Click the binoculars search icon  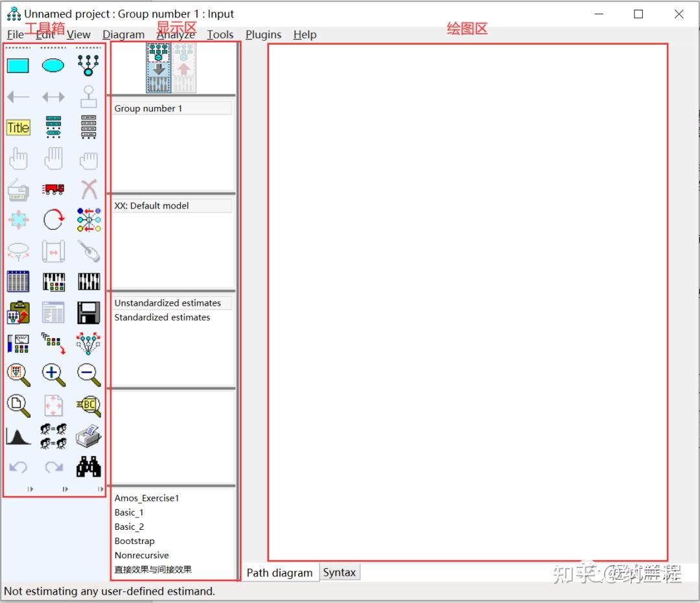click(88, 466)
